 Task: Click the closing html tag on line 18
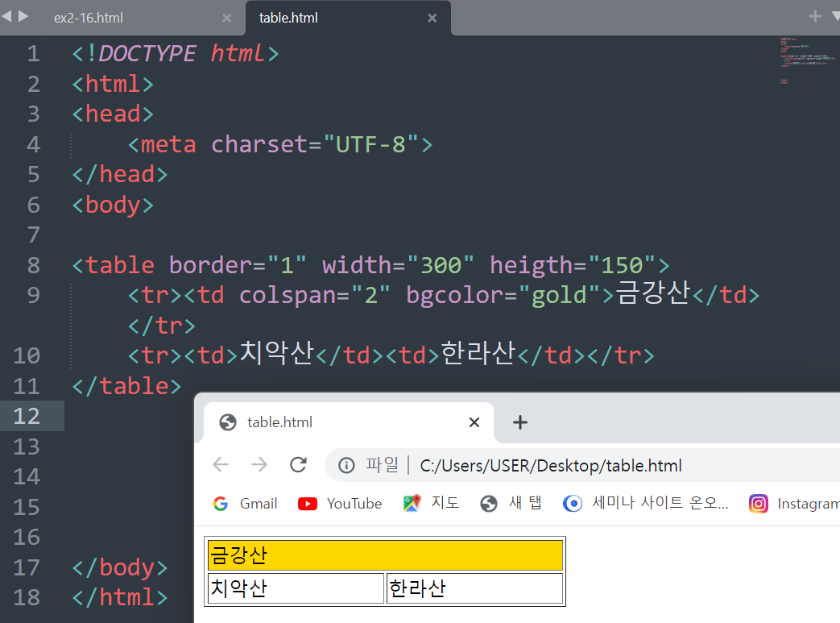[x=120, y=597]
